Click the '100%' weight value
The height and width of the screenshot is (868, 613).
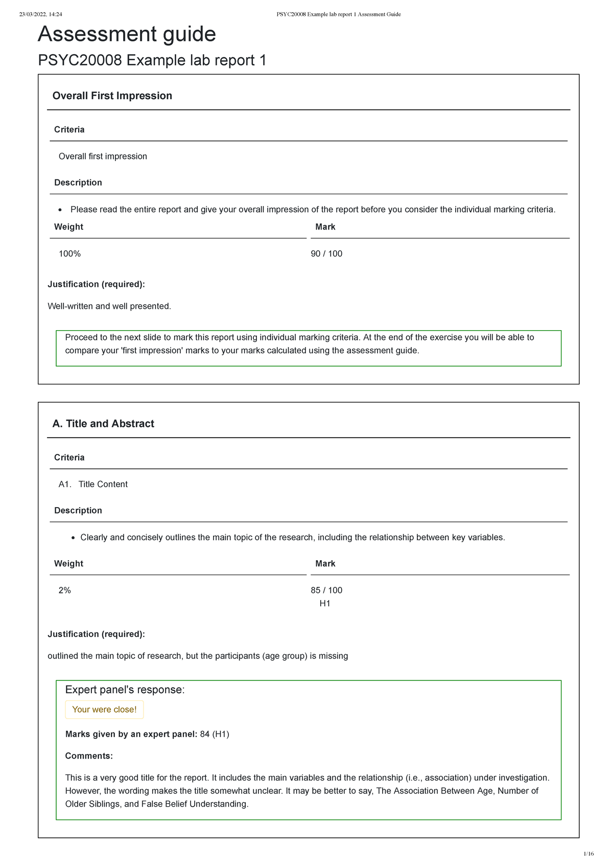pos(69,254)
